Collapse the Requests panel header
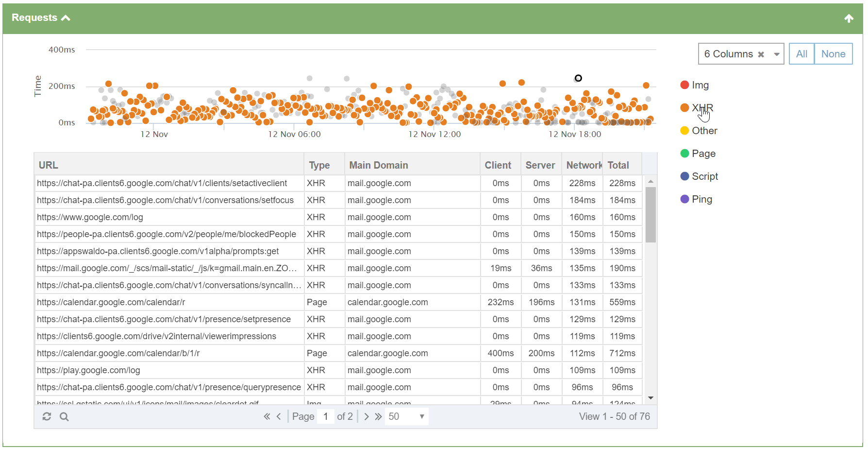868x449 pixels. point(41,18)
